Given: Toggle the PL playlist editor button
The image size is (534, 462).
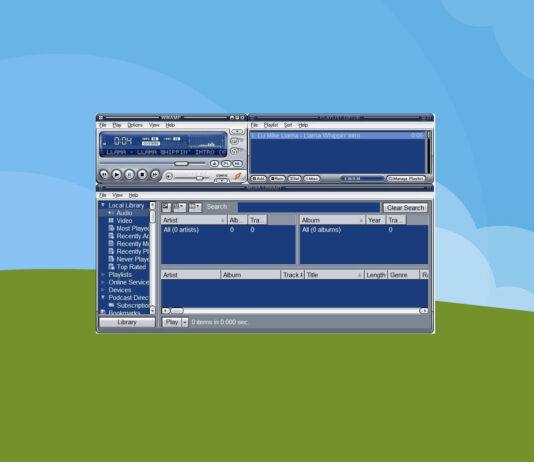Looking at the screenshot, I should [226, 164].
